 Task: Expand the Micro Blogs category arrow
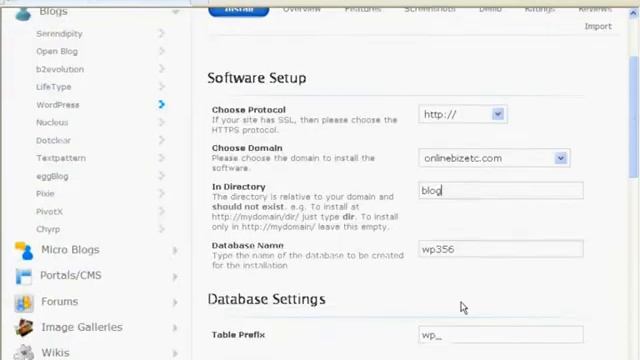175,250
